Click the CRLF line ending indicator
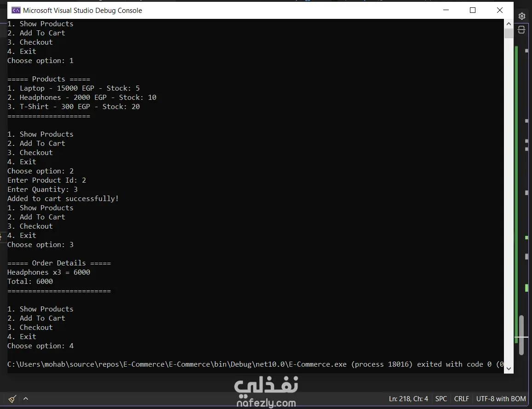 pyautogui.click(x=462, y=399)
